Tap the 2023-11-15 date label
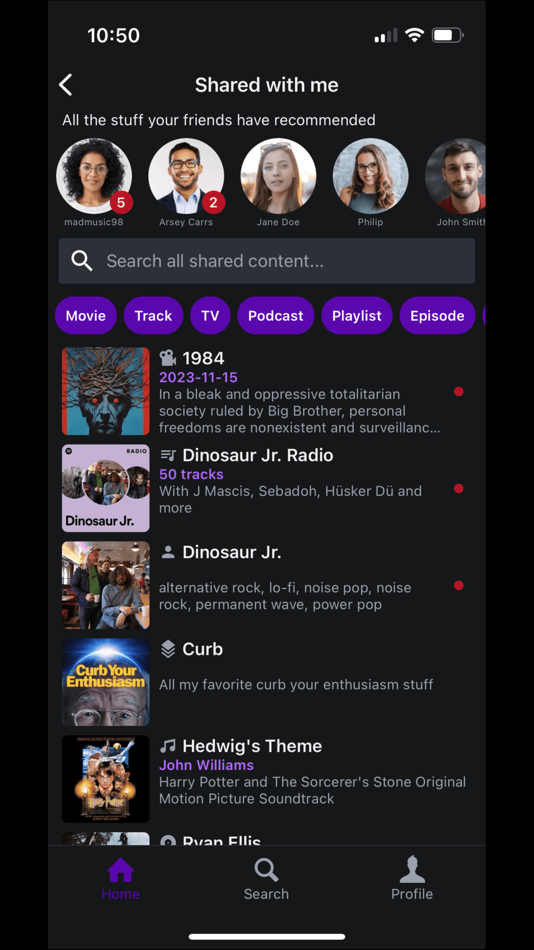Screen dimensions: 534x950 click(x=198, y=377)
